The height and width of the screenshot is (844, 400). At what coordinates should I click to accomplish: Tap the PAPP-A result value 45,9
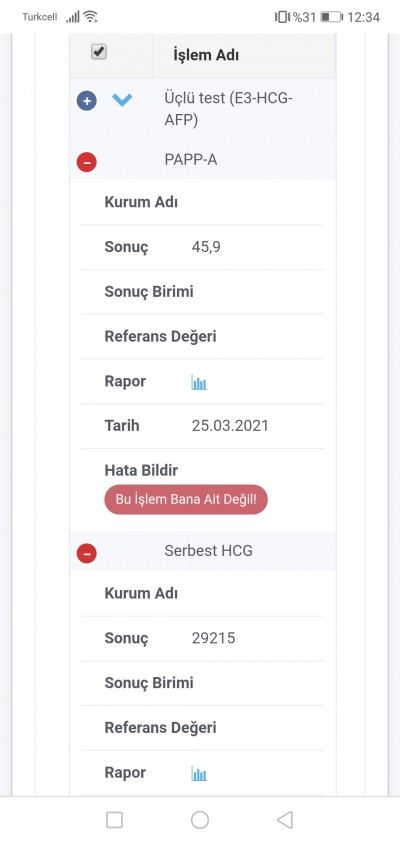pyautogui.click(x=206, y=247)
